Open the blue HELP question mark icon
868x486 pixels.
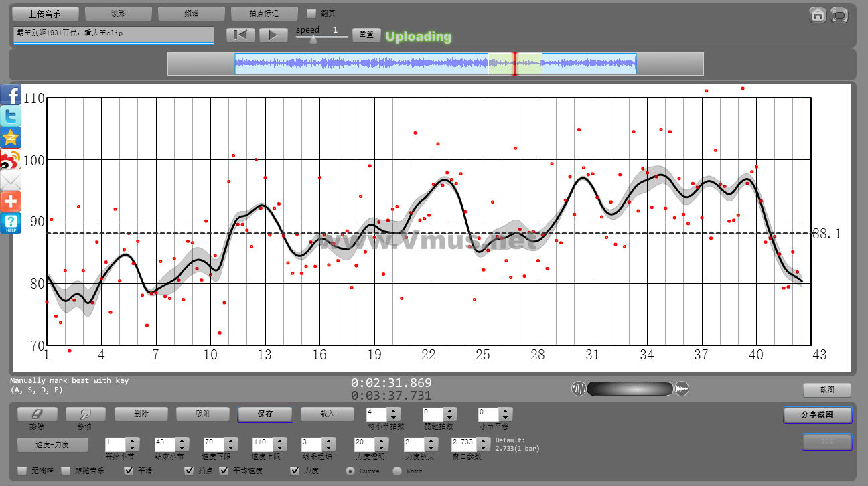(11, 223)
